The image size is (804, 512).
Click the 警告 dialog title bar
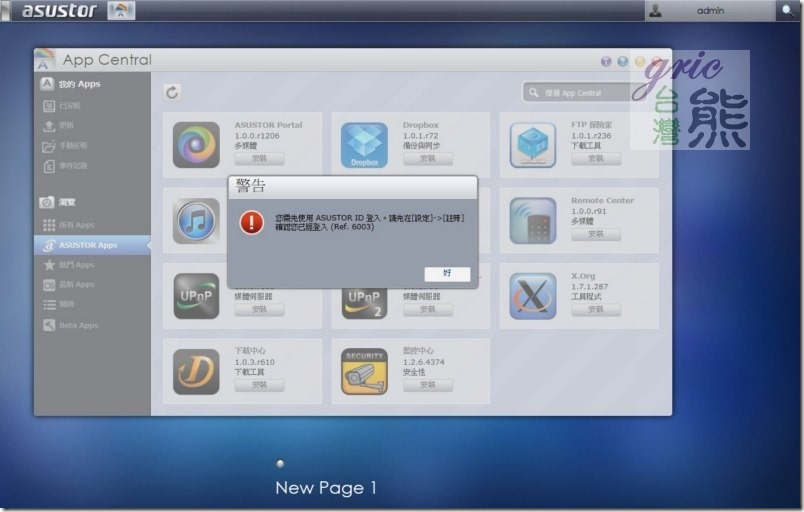[x=353, y=187]
